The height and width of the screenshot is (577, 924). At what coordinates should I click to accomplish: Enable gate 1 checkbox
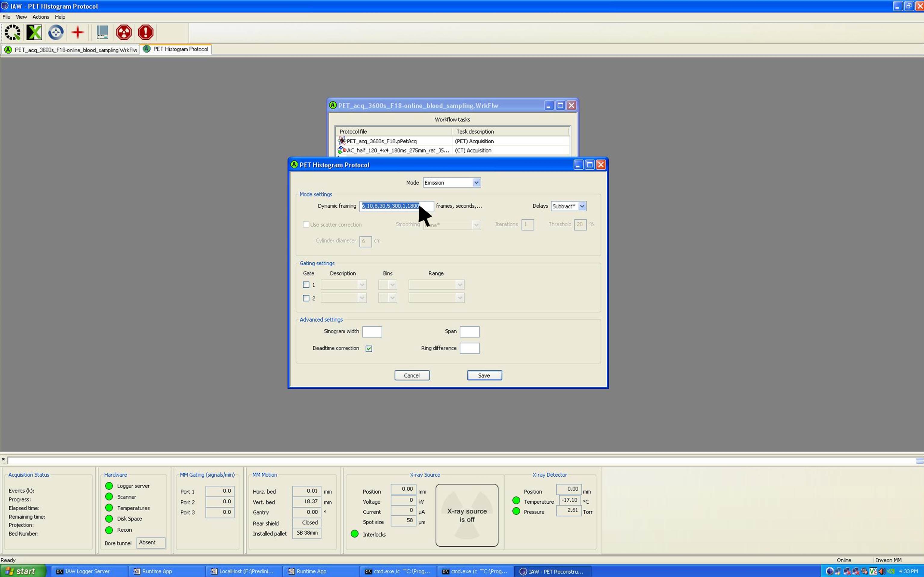pos(306,285)
